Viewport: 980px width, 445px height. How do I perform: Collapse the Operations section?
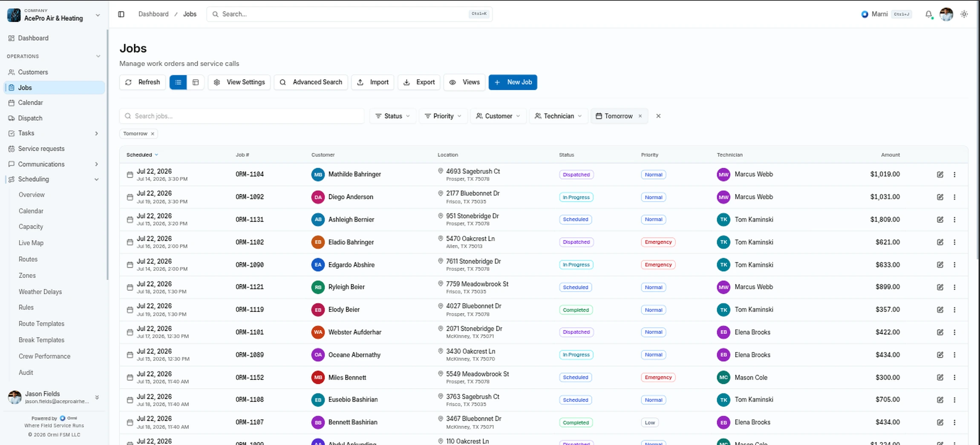coord(98,56)
